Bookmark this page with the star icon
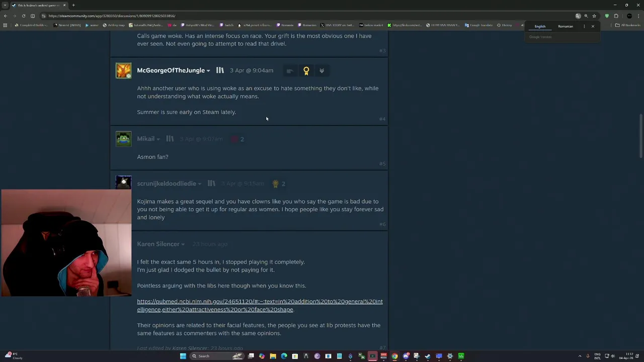This screenshot has height=362, width=644. point(594,16)
